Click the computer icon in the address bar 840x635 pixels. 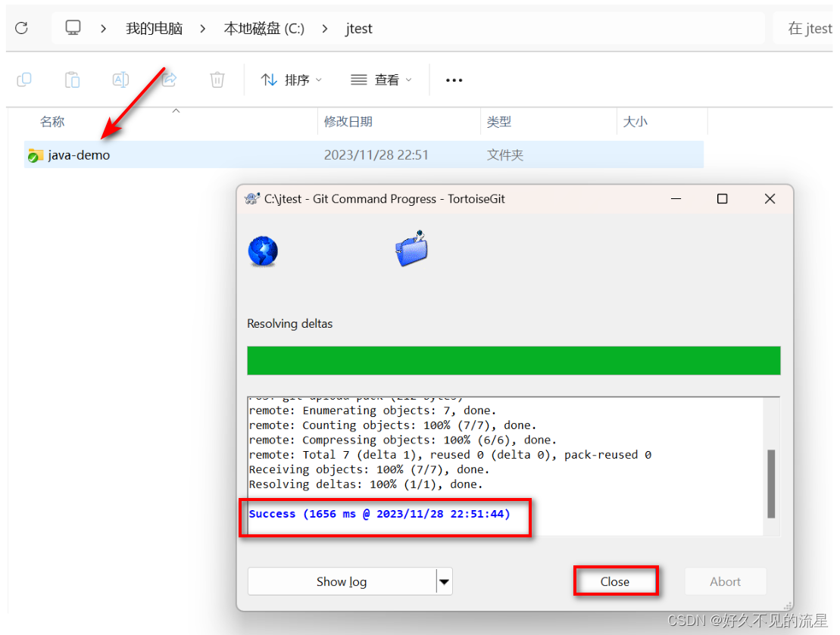(x=73, y=28)
